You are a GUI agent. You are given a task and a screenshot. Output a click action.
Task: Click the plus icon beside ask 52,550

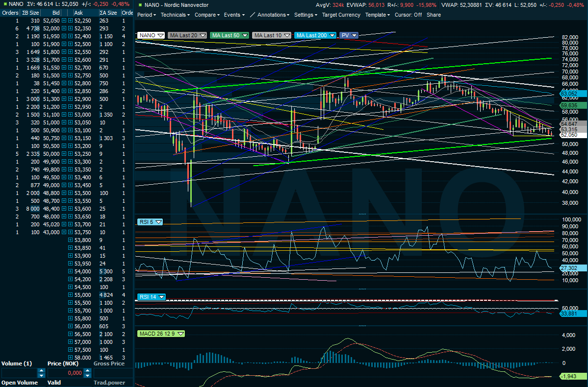coord(70,52)
